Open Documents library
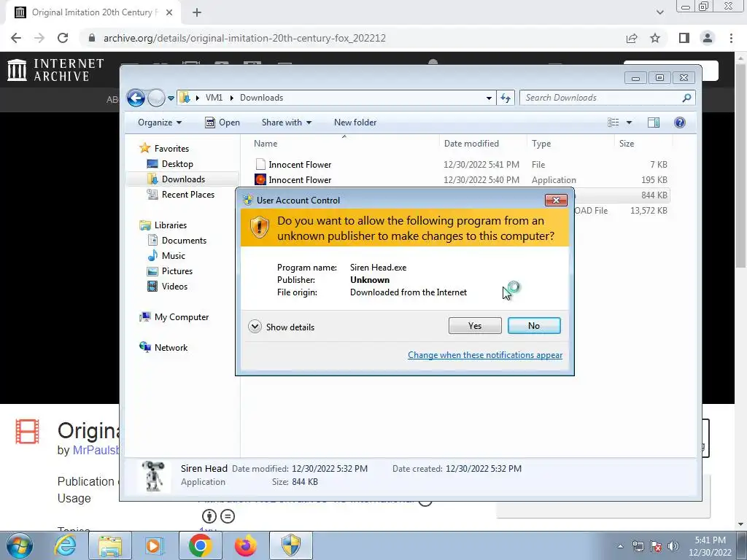747x560 pixels. (x=177, y=241)
